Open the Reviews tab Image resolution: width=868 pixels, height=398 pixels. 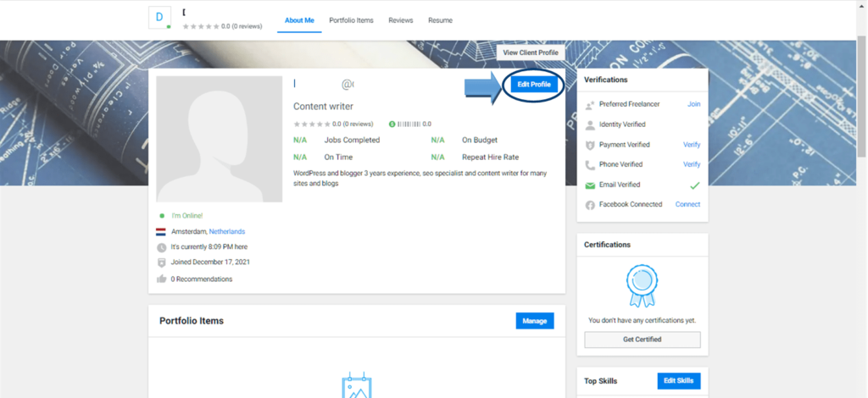pyautogui.click(x=401, y=20)
